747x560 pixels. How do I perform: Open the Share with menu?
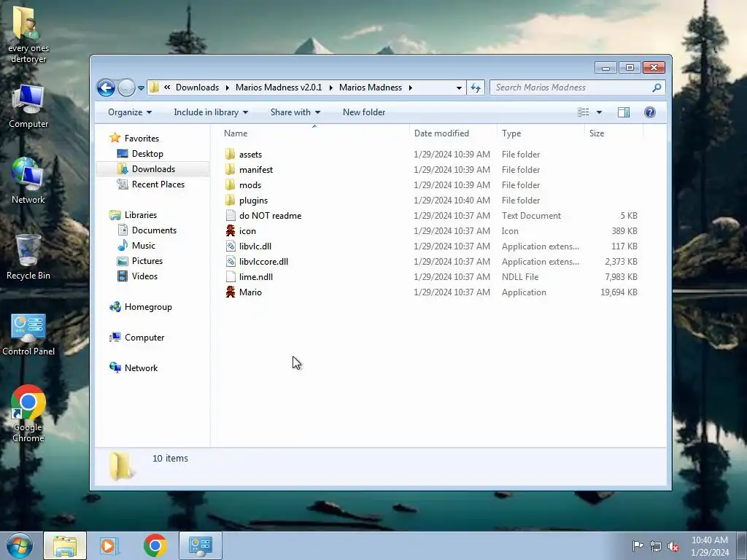295,112
